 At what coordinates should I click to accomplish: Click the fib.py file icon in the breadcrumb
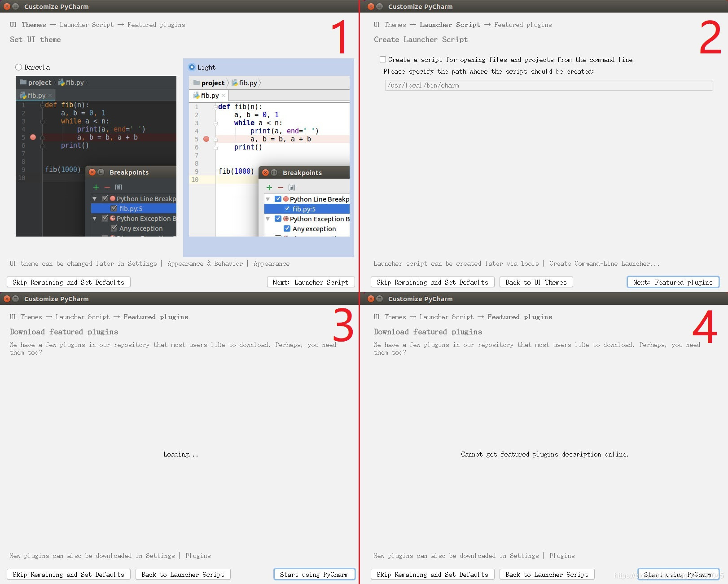point(235,83)
